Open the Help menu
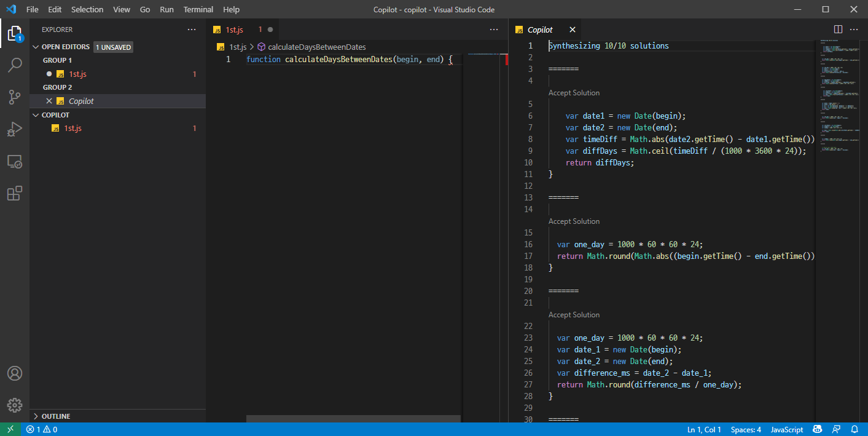Image resolution: width=868 pixels, height=436 pixels. [231, 9]
